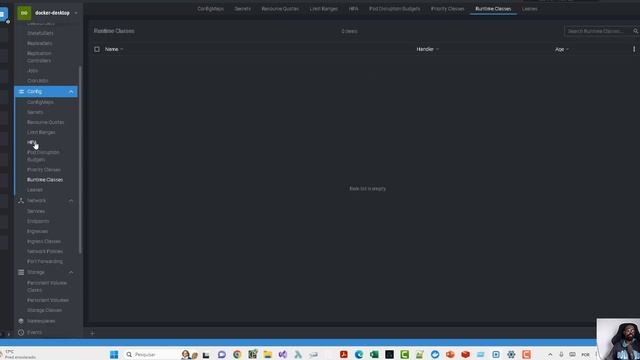640x360 pixels.
Task: Click the Network section icon in sidebar
Action: [21, 200]
